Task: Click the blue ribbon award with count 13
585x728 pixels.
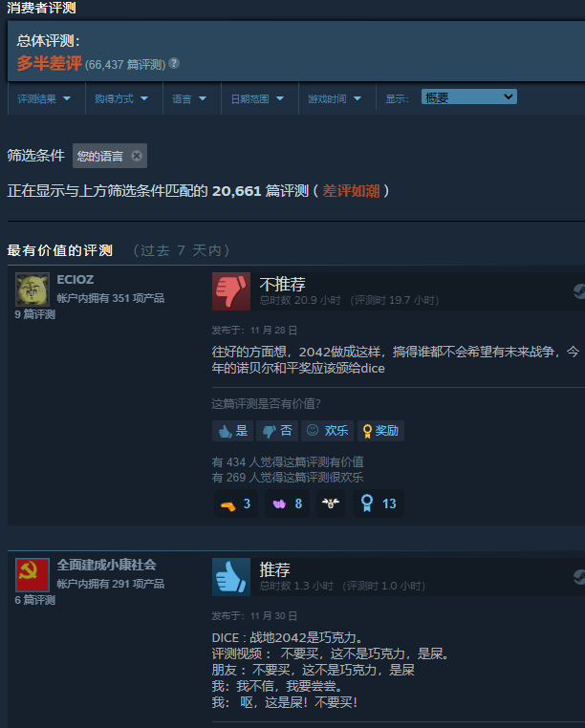Action: click(379, 503)
